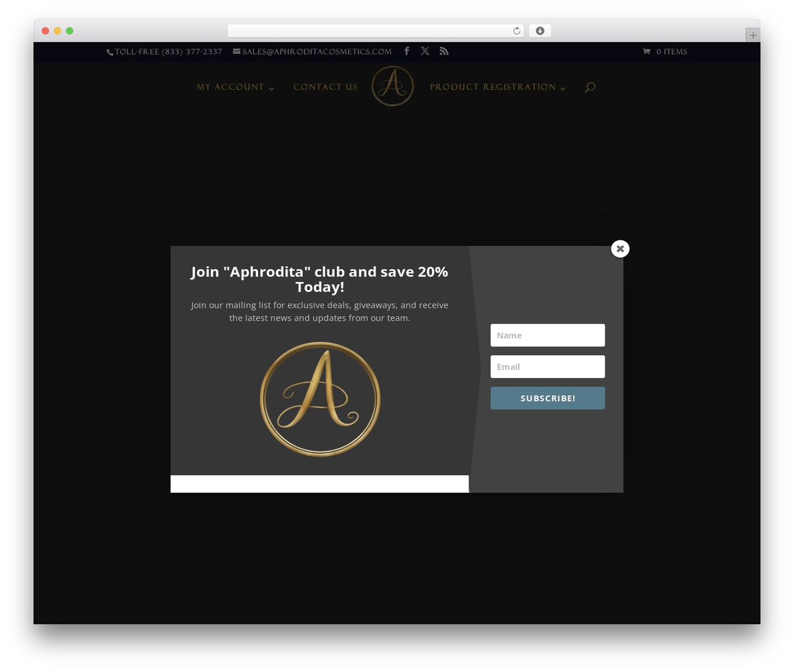794x672 pixels.
Task: Click the round Aphrodita logo in header
Action: (393, 86)
